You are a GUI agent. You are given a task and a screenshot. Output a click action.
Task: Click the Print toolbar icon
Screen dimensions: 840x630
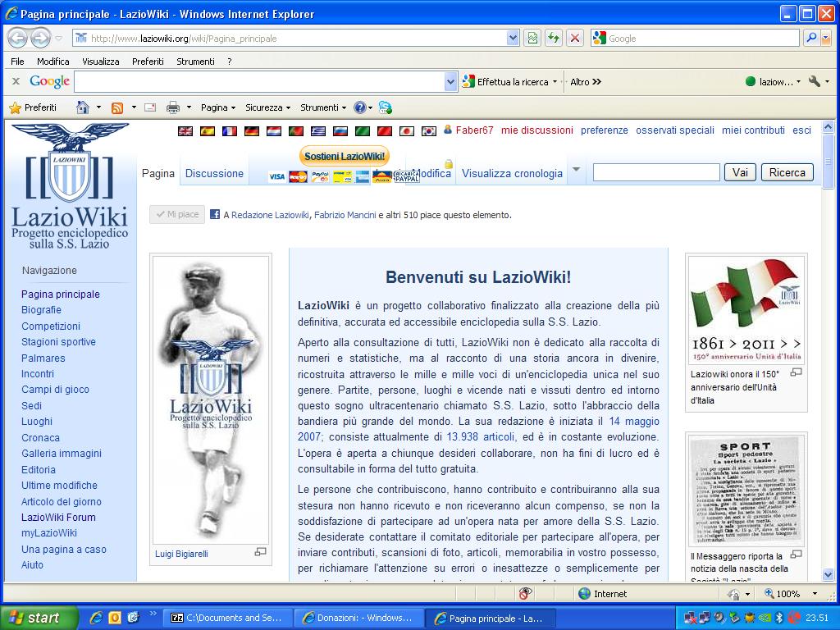pos(173,107)
